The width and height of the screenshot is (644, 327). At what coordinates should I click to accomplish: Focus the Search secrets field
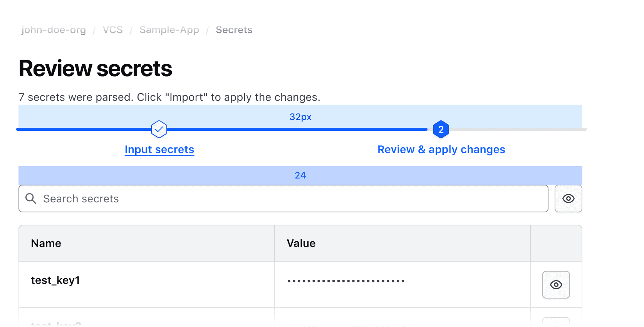289,199
